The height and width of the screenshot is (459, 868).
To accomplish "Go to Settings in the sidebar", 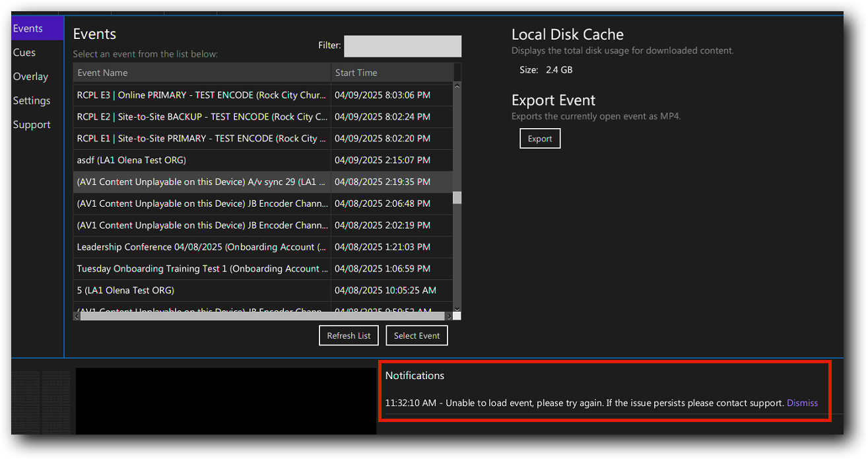I will 32,101.
